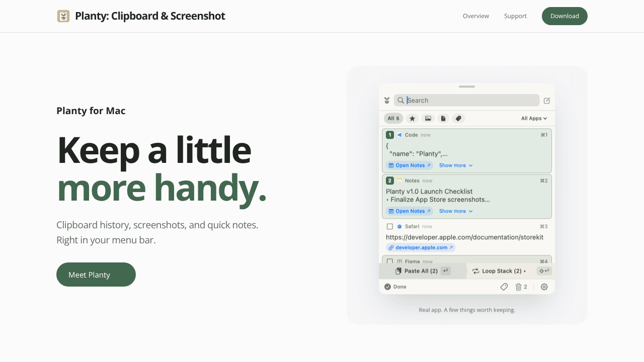Click the ⌘1 shortcut label
The height and width of the screenshot is (362, 644).
coord(544,135)
